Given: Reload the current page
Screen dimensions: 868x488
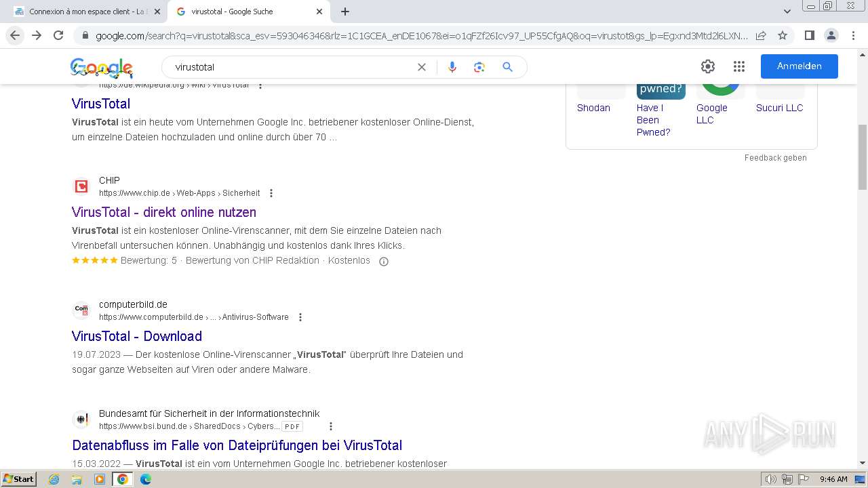Looking at the screenshot, I should click(x=58, y=35).
